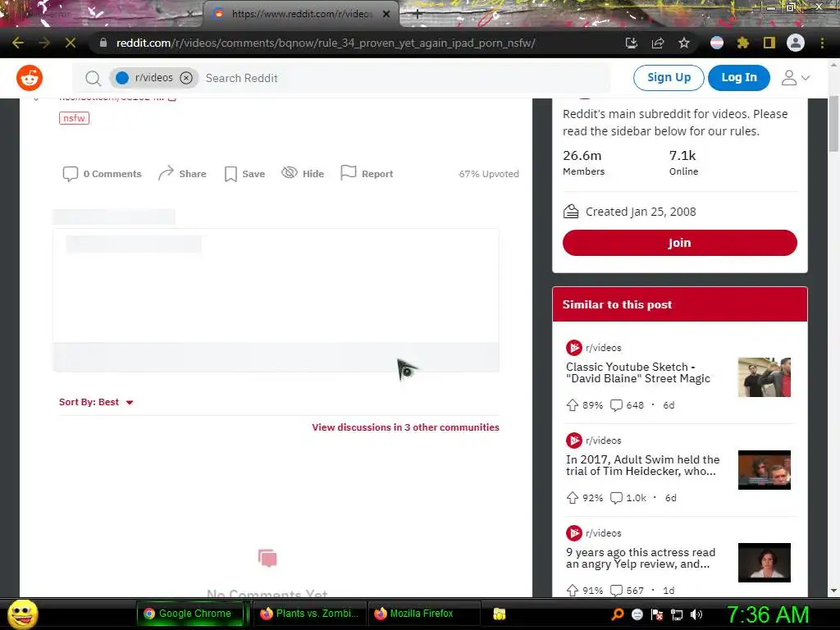Open the Chrome extensions puzzle icon

point(743,43)
